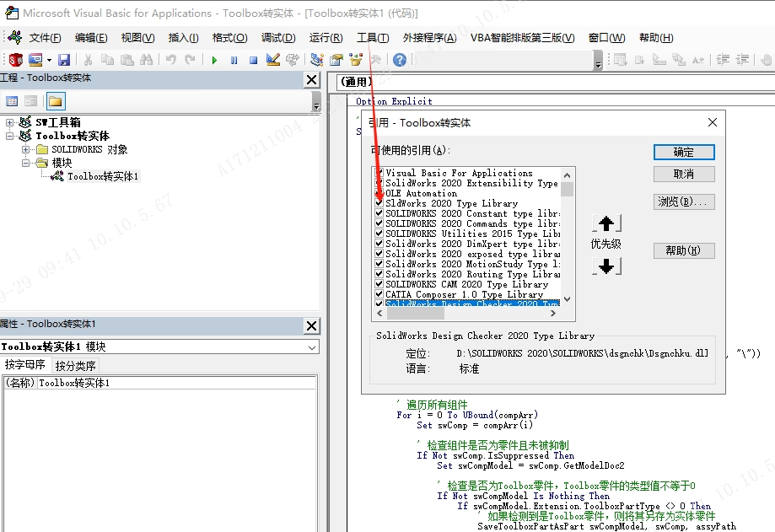Click the View Object icon in project pane
This screenshot has width=775, height=532.
tap(30, 101)
